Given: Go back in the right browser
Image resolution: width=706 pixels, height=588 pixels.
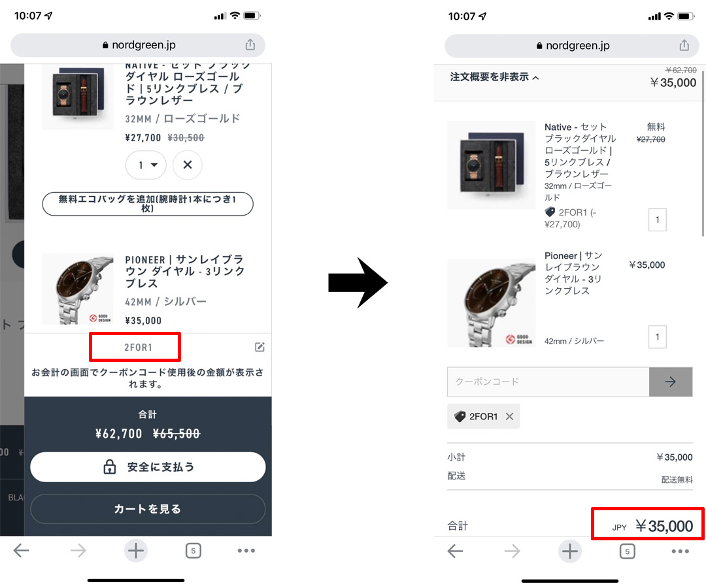Looking at the screenshot, I should (455, 551).
